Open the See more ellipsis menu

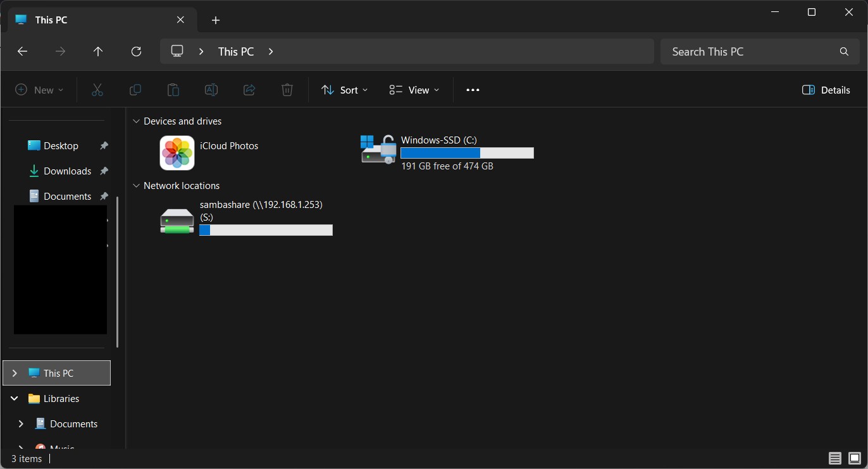pyautogui.click(x=473, y=90)
